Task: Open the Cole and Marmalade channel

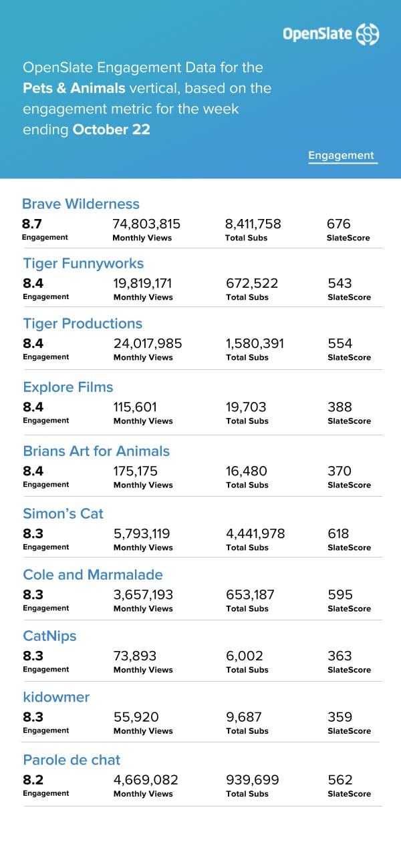Action: tap(93, 574)
